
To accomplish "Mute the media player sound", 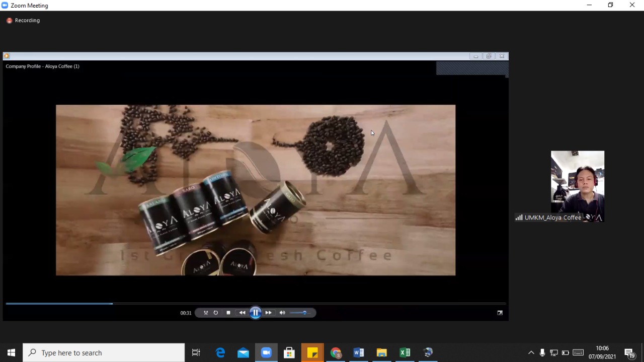I will click(282, 313).
